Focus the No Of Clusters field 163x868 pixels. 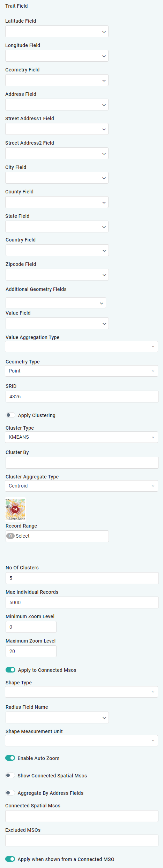[82, 578]
